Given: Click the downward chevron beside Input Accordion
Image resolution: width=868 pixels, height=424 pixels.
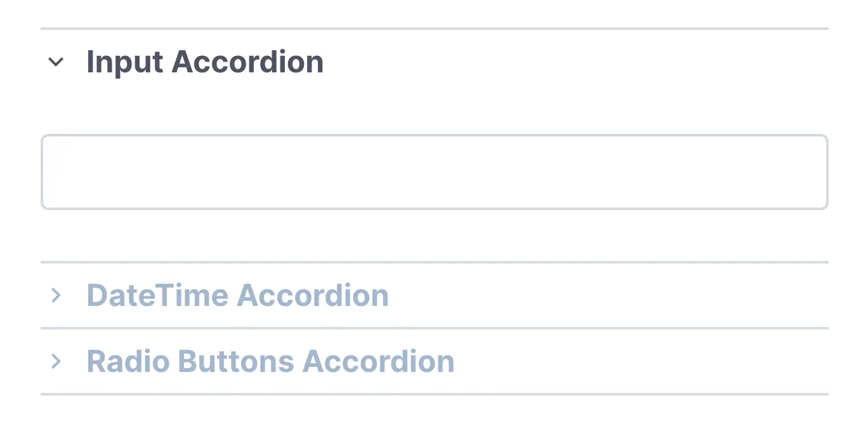Looking at the screenshot, I should pyautogui.click(x=55, y=62).
